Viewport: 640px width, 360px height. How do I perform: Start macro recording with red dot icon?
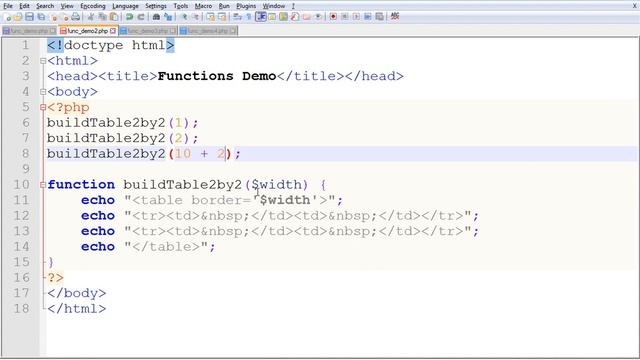(x=333, y=17)
